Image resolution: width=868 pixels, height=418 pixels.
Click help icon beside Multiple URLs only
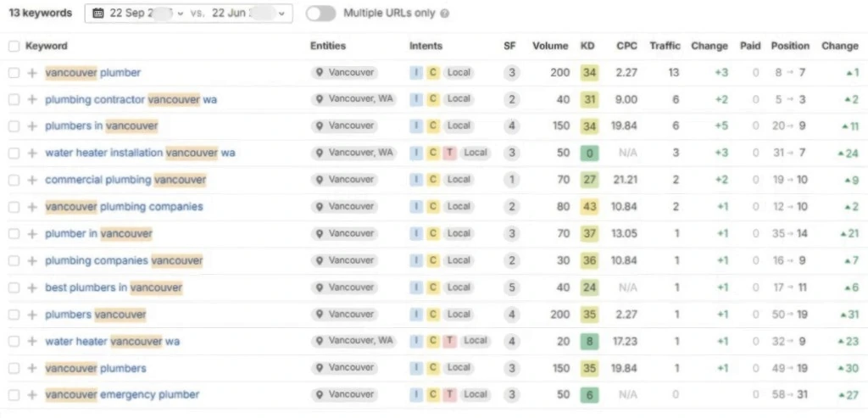coord(444,14)
